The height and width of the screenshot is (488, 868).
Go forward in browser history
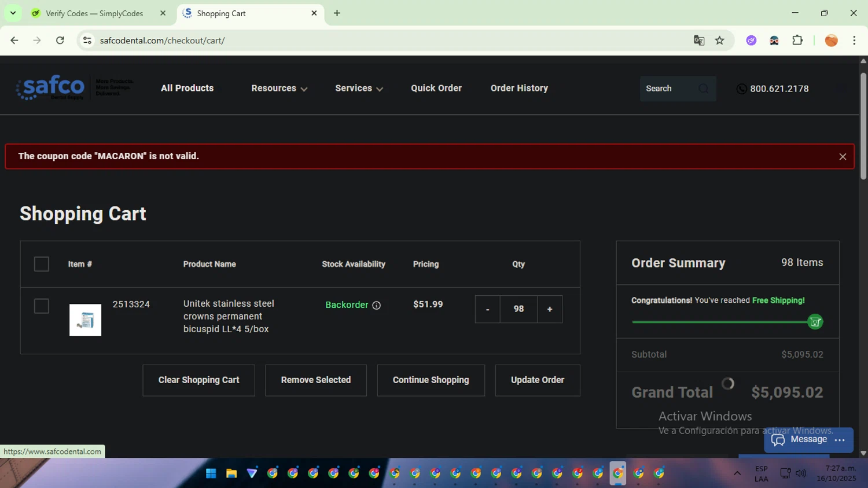[x=37, y=41]
